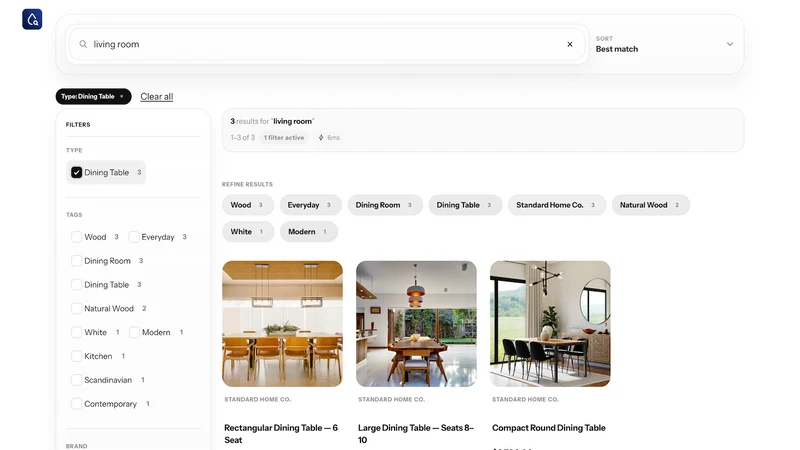Check the White tag checkbox
The image size is (800, 450).
click(77, 332)
